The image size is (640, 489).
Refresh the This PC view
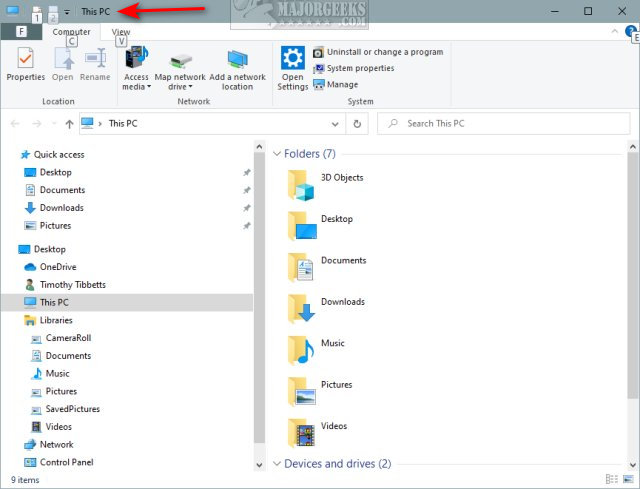pos(357,124)
